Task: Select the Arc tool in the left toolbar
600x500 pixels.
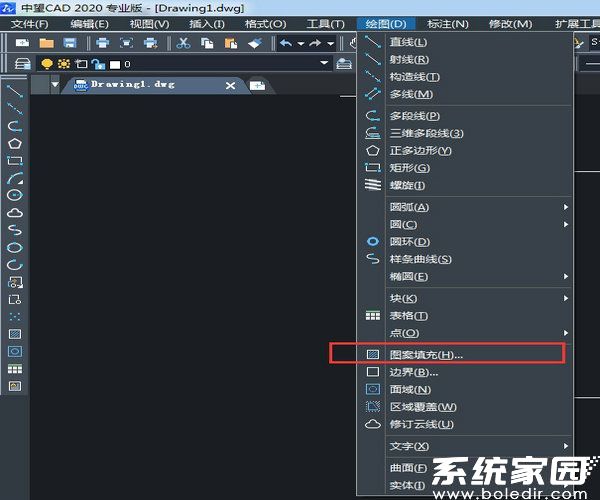Action: (15, 178)
